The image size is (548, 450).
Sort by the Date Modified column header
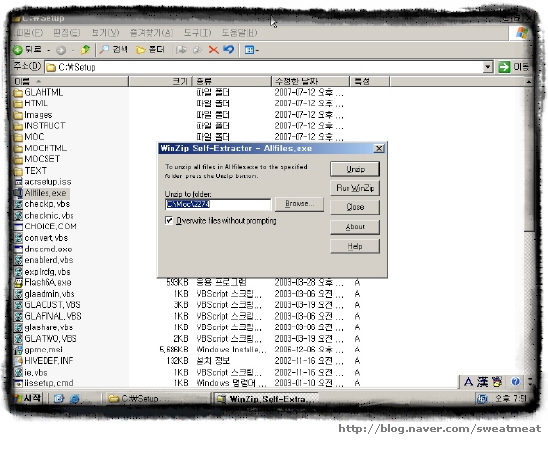tap(310, 81)
